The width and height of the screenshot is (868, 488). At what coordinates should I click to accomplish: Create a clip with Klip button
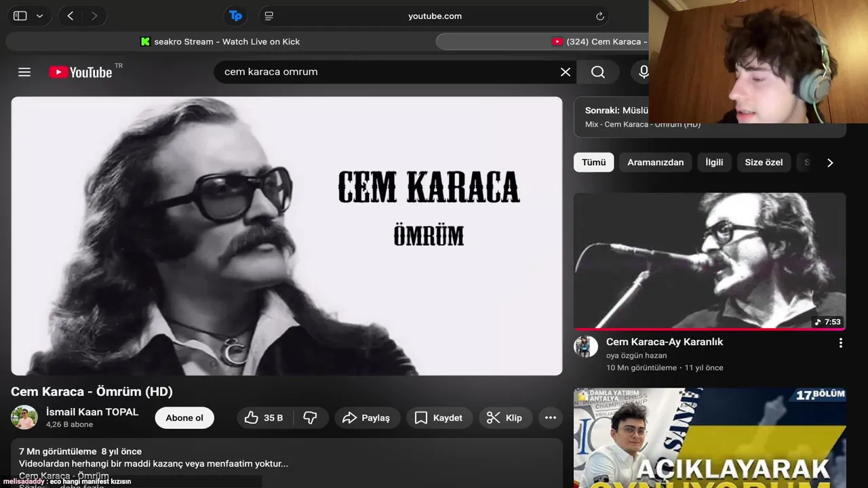click(505, 418)
